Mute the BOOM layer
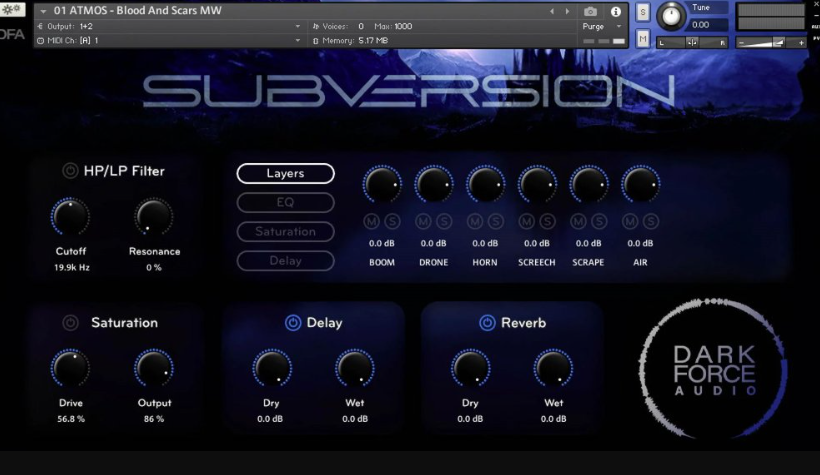This screenshot has width=820, height=475. click(371, 222)
